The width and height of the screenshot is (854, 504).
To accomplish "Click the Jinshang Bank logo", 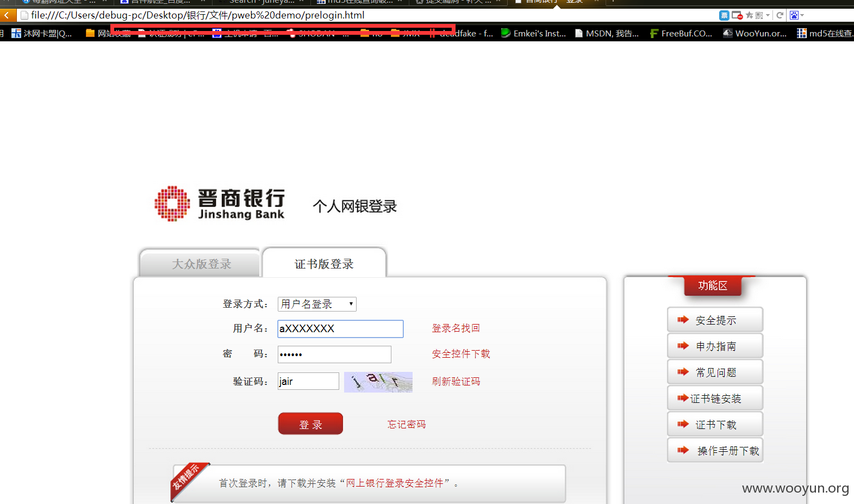I will (220, 204).
